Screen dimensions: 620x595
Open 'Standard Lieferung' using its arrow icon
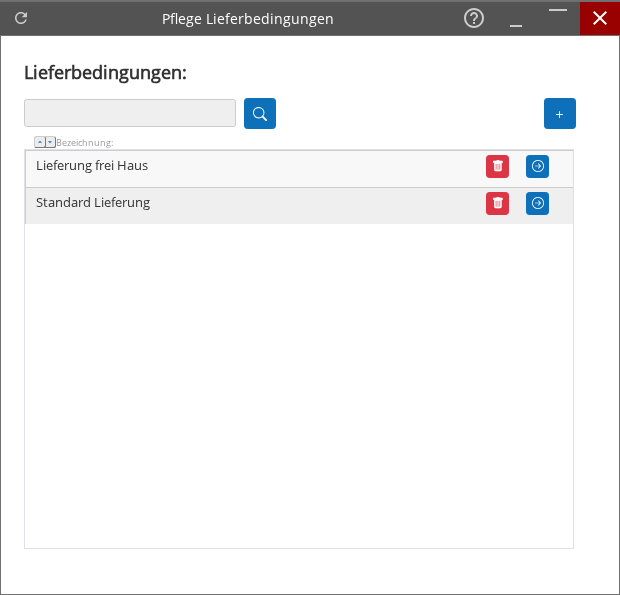538,203
